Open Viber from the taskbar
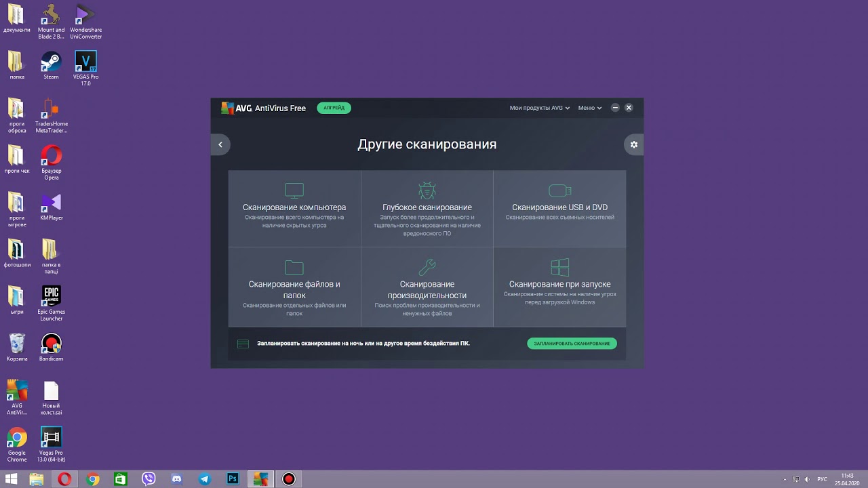Screen dimensions: 868x488 click(149, 479)
